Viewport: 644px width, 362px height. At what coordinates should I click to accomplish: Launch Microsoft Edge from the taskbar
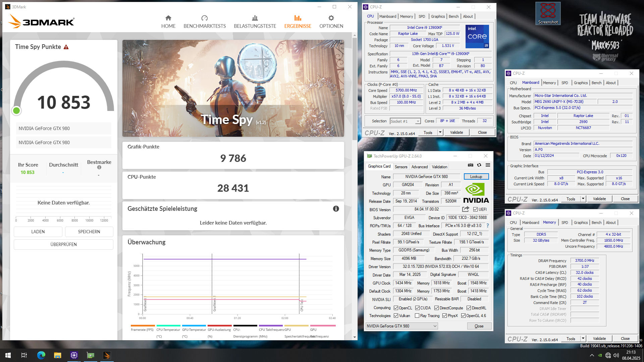click(x=41, y=355)
